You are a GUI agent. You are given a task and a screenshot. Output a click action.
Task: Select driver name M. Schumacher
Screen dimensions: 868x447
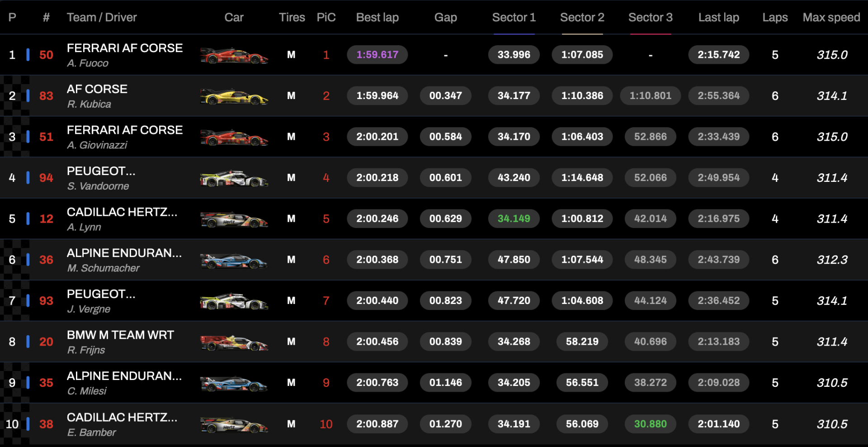[104, 268]
